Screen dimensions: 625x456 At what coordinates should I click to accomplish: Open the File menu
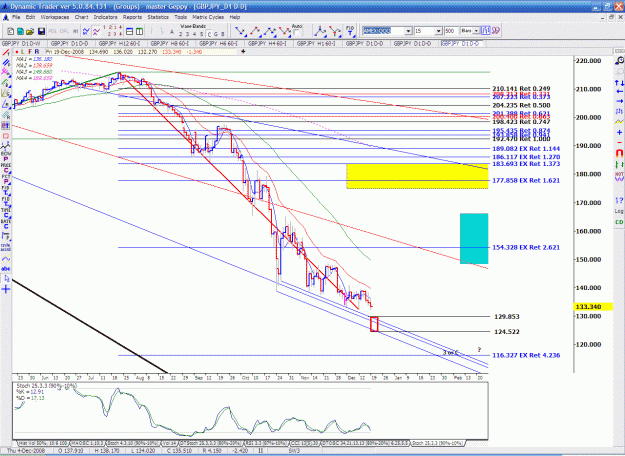coord(16,17)
